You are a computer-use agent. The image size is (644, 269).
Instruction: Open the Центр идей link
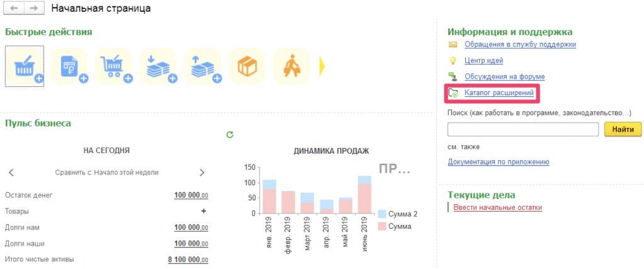point(484,60)
